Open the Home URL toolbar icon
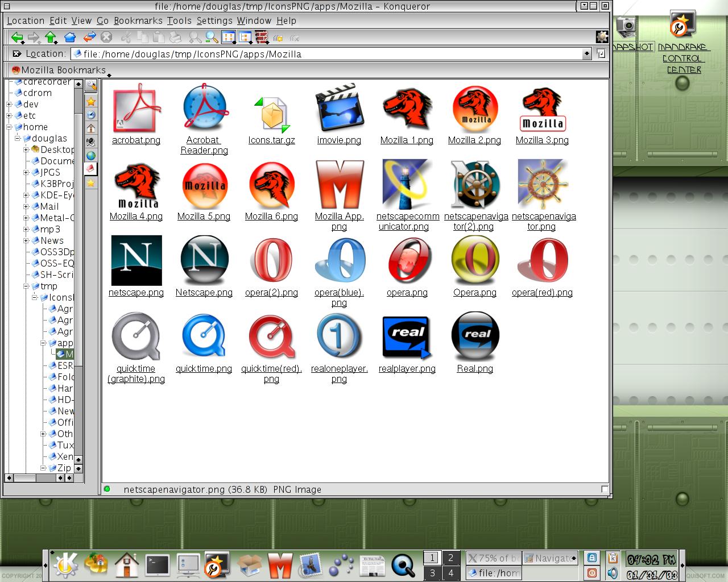Image resolution: width=728 pixels, height=582 pixels. [70, 38]
